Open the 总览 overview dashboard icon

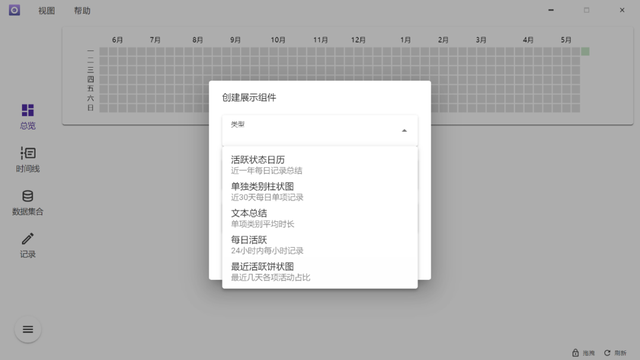click(28, 110)
